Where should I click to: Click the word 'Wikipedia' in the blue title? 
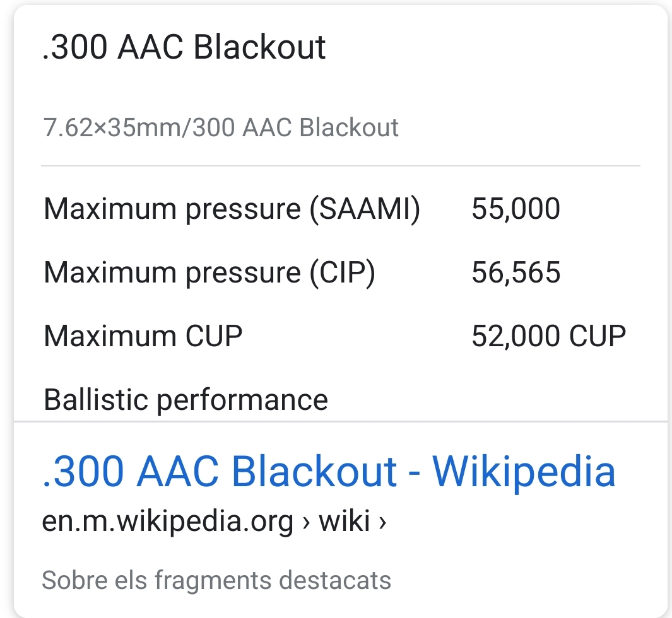click(x=524, y=472)
